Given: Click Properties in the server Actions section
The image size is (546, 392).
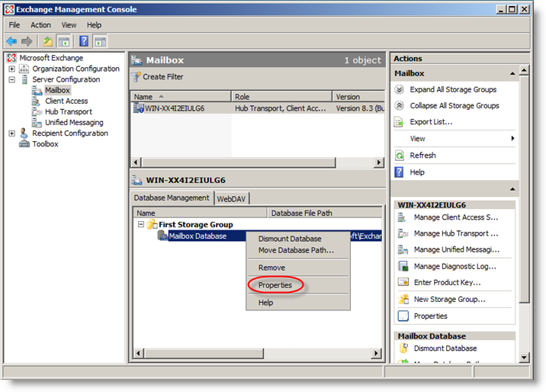Looking at the screenshot, I should pyautogui.click(x=430, y=316).
